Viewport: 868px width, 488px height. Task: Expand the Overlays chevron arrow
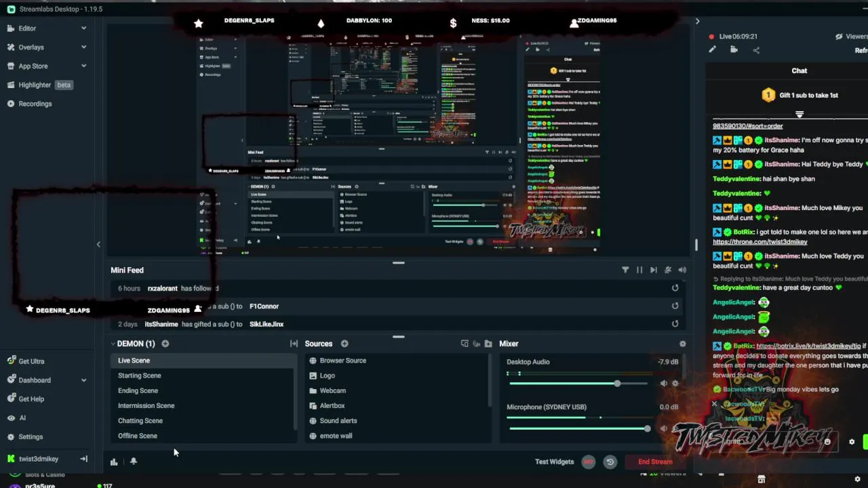pyautogui.click(x=83, y=47)
